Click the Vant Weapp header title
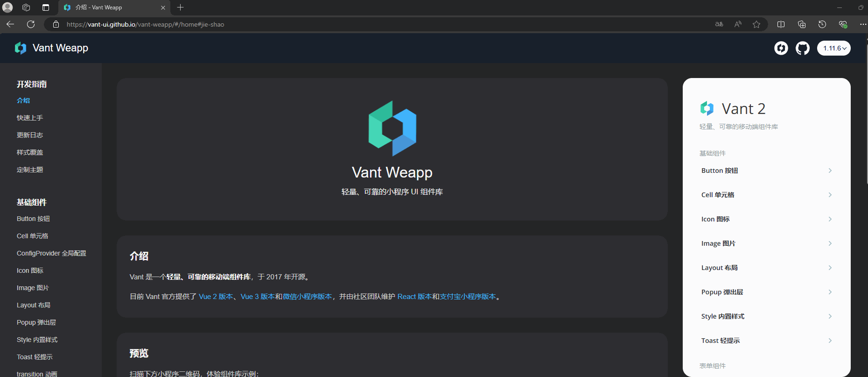Screen dimensions: 868x377 60,48
